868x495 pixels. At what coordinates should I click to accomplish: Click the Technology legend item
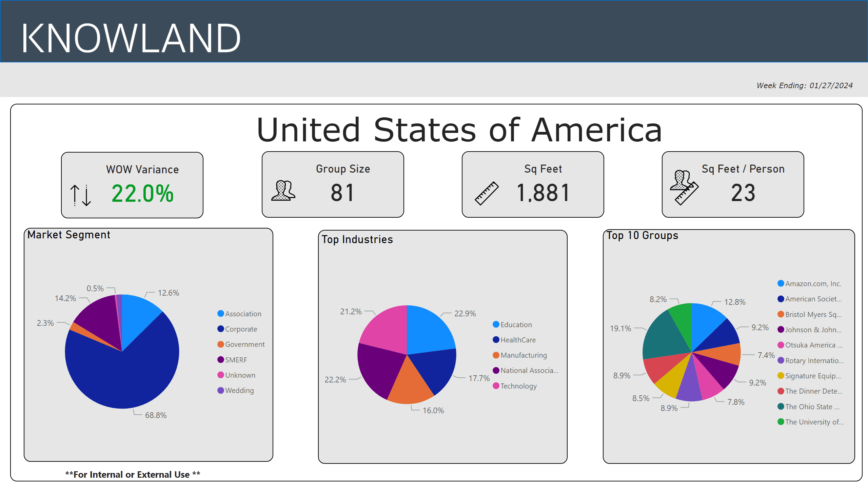click(x=518, y=386)
